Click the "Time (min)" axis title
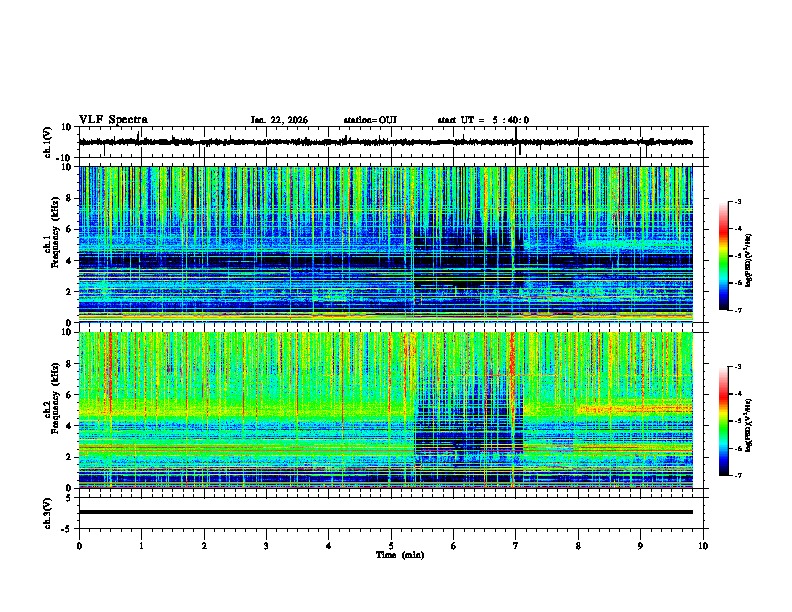The width and height of the screenshot is (792, 612). click(x=400, y=555)
